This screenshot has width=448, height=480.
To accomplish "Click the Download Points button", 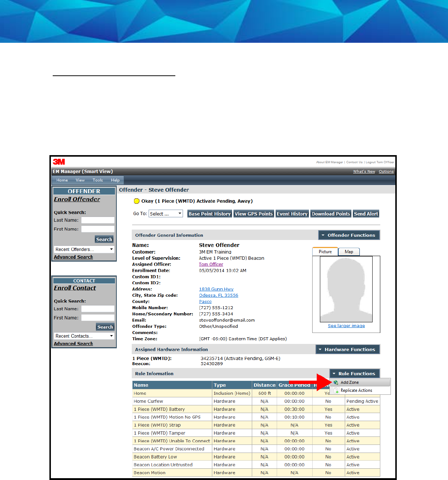I will (x=331, y=214).
